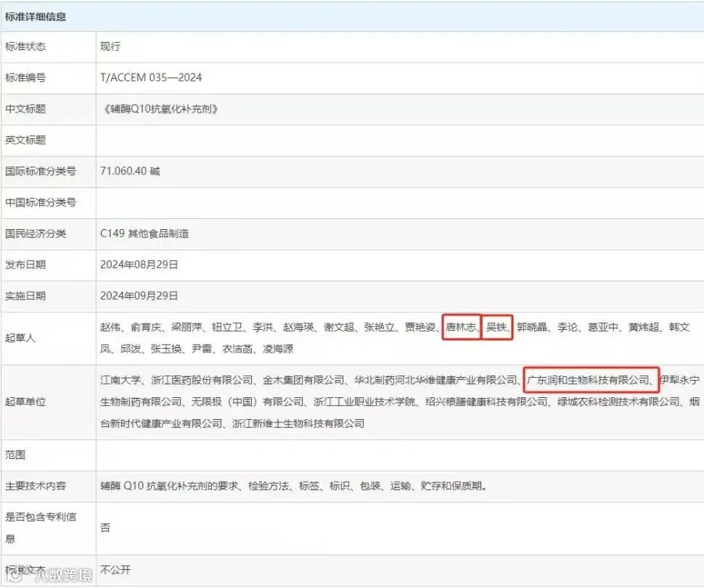
Task: Click drafting unit 江南大学
Action: (120, 380)
